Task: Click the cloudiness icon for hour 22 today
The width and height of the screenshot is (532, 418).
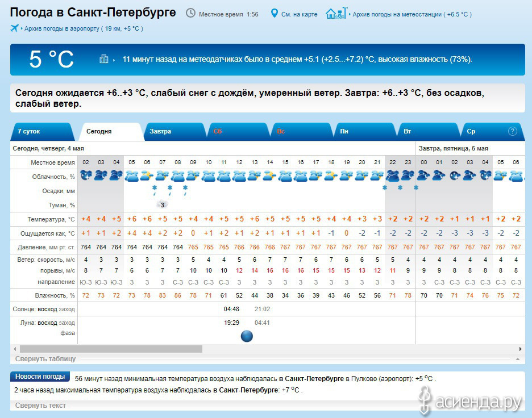Action: pos(393,175)
